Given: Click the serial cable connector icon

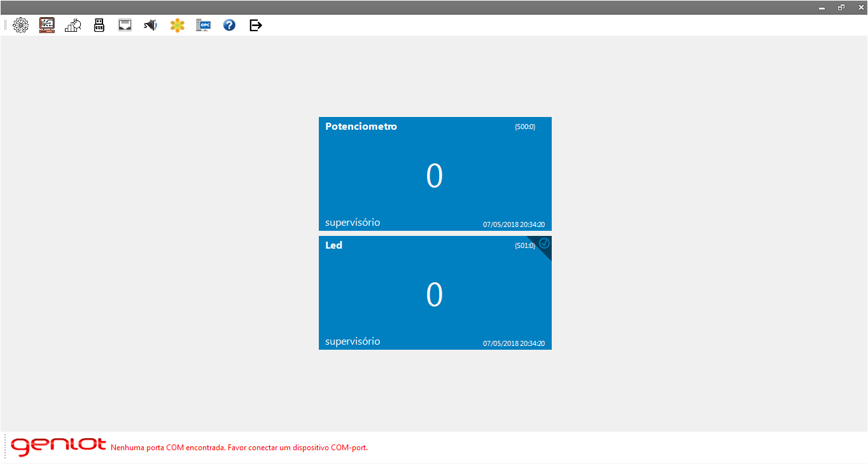Looking at the screenshot, I should coord(150,25).
